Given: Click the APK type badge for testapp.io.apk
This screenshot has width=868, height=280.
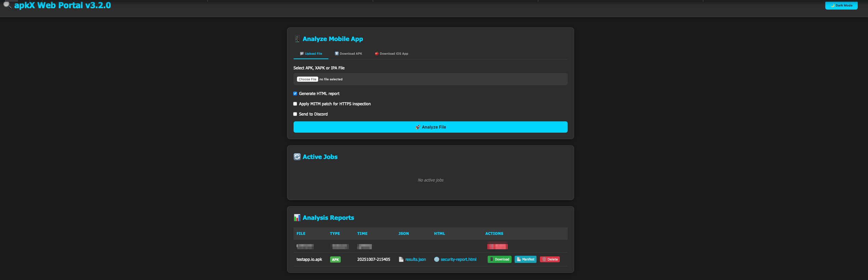Looking at the screenshot, I should coord(335,259).
